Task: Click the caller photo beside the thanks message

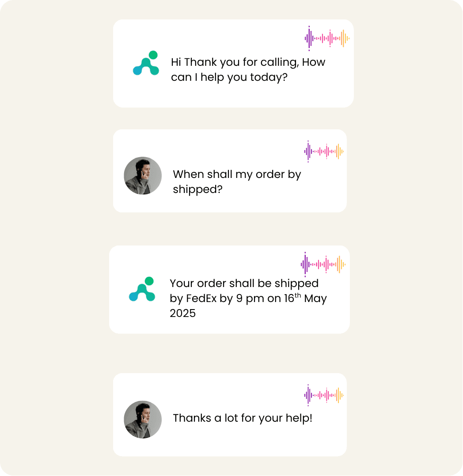Action: coord(143,419)
